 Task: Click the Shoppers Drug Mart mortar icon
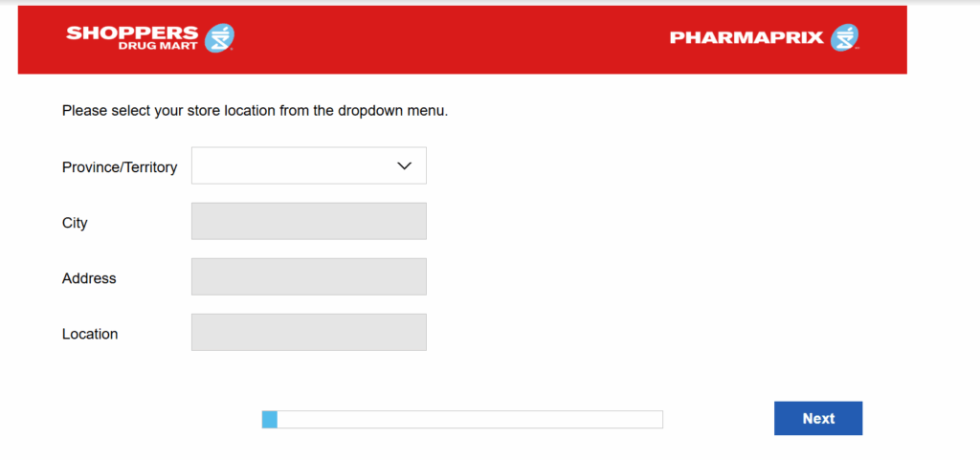coord(220,38)
